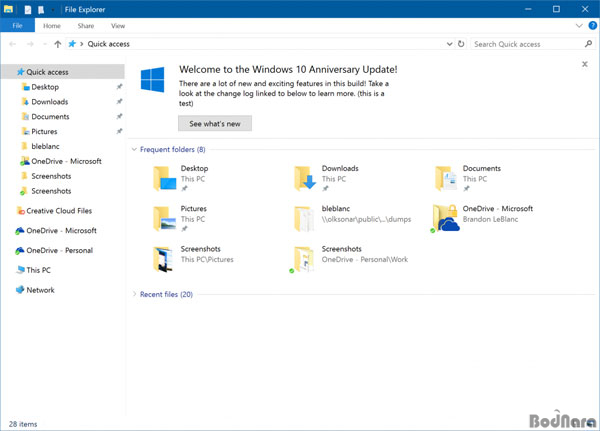The image size is (600, 431).
Task: Open This PC in the sidebar
Action: [38, 270]
